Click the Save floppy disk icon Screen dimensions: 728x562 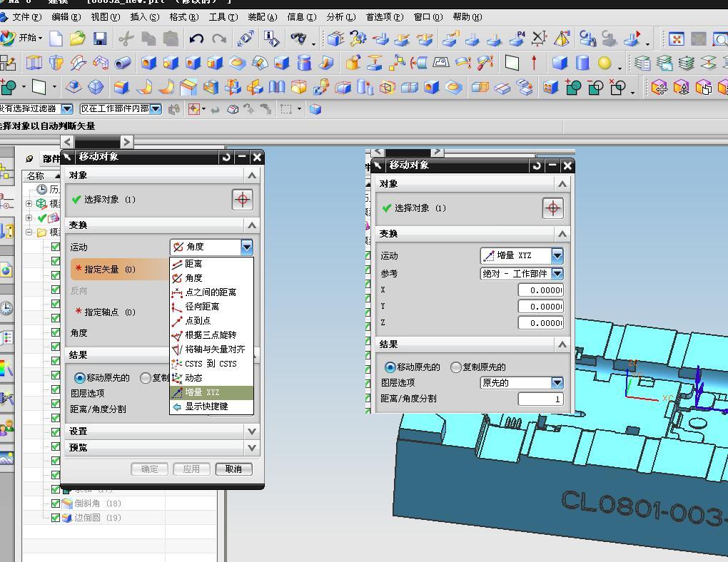coord(100,38)
